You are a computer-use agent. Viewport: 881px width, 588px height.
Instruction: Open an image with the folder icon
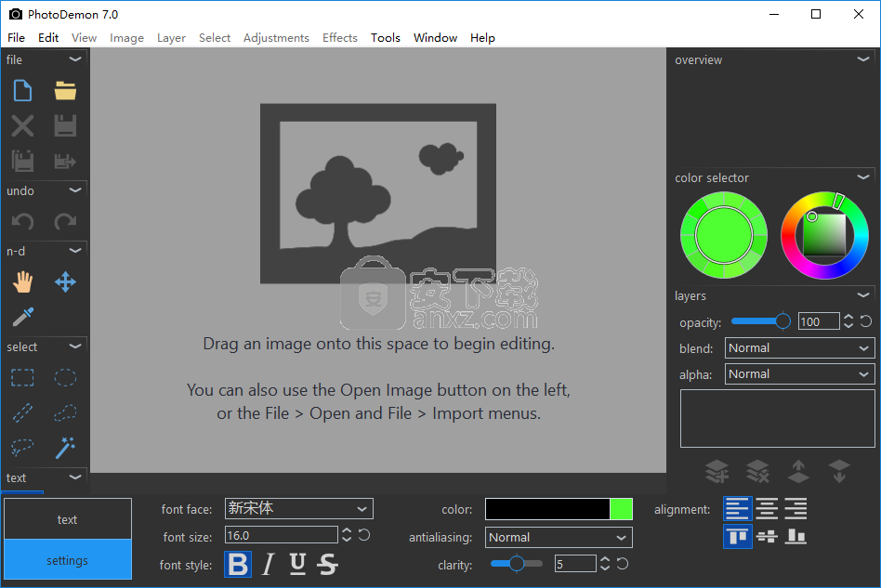coord(65,90)
